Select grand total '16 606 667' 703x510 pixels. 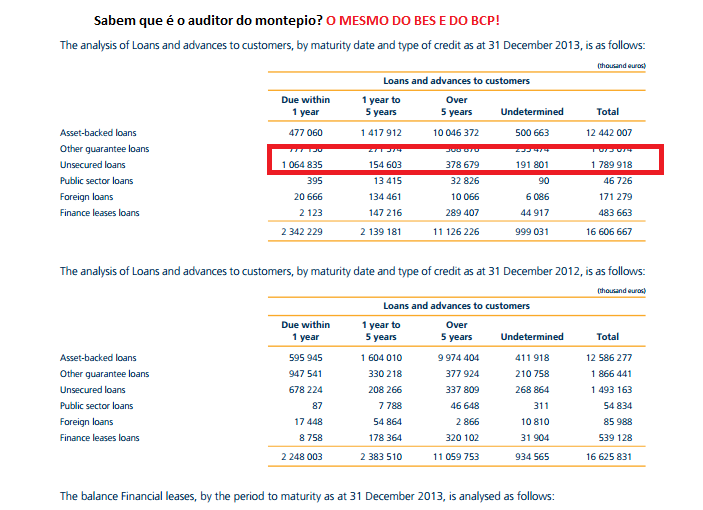tap(609, 232)
